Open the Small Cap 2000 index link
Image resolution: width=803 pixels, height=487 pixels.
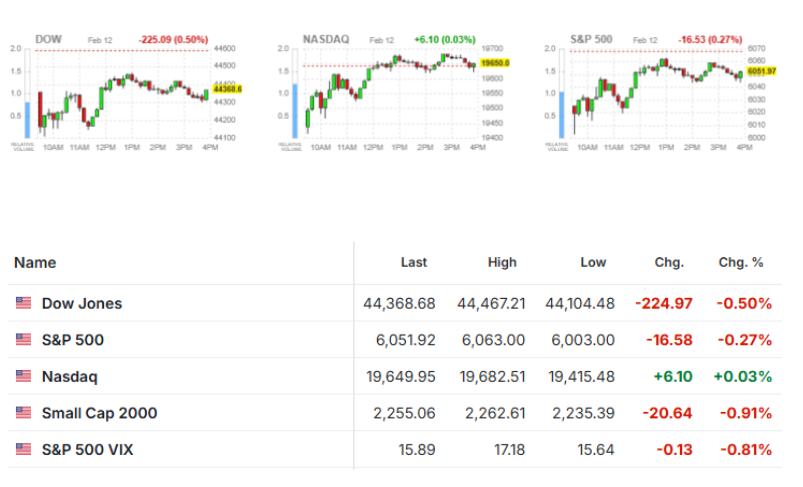click(x=99, y=413)
